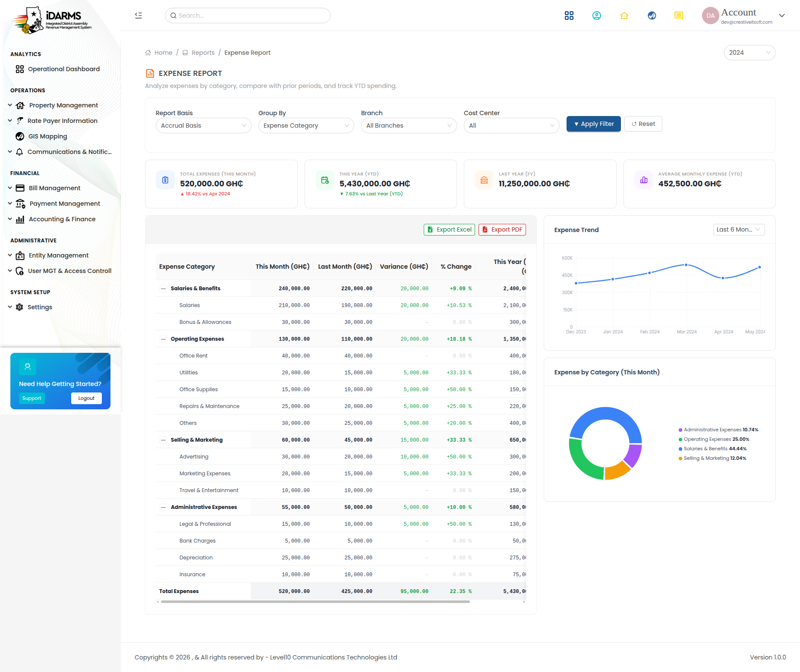The image size is (800, 672).
Task: Open the Cost Center dropdown
Action: point(512,126)
